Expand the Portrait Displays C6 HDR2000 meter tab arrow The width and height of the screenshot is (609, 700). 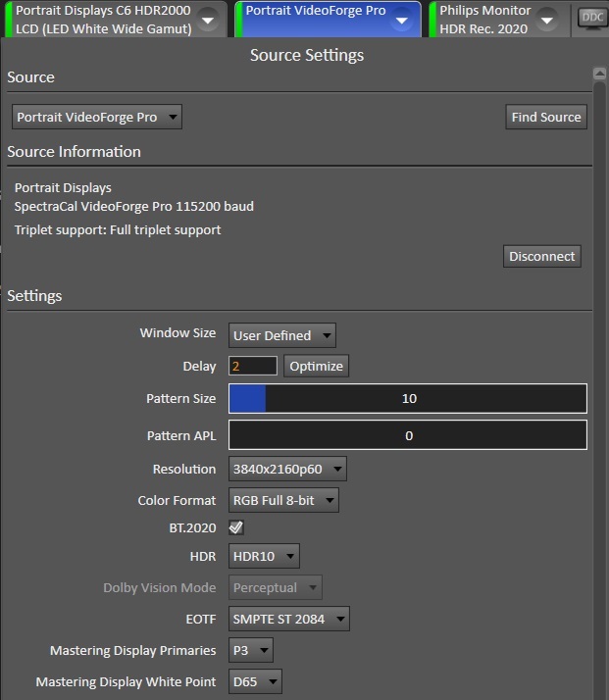208,20
